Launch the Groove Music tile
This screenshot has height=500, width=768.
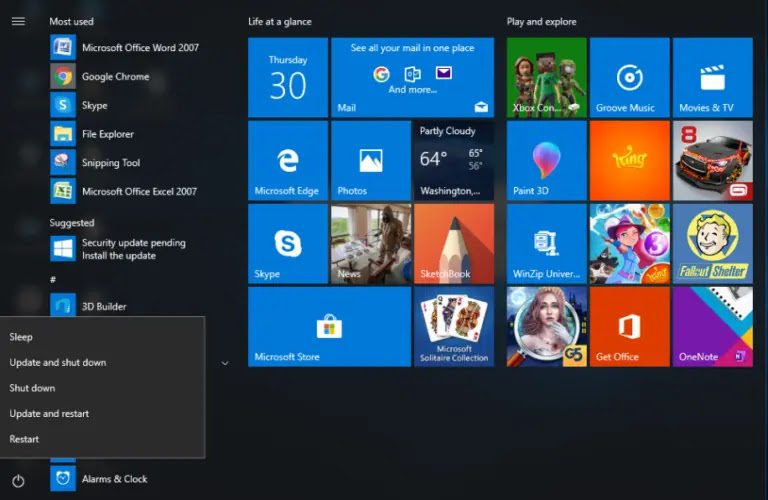pyautogui.click(x=629, y=77)
